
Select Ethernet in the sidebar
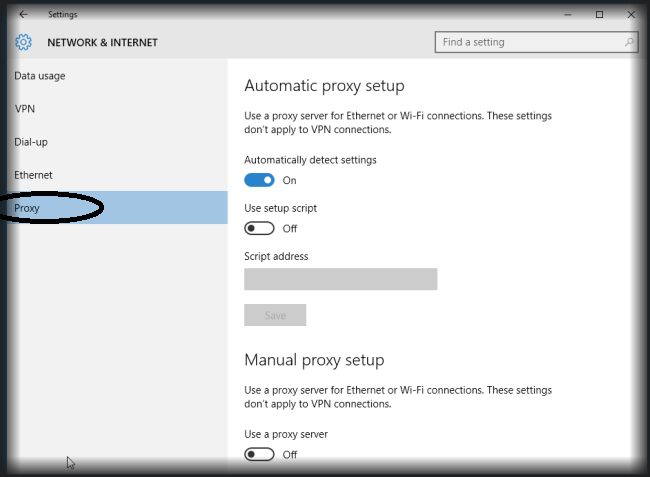[x=33, y=175]
